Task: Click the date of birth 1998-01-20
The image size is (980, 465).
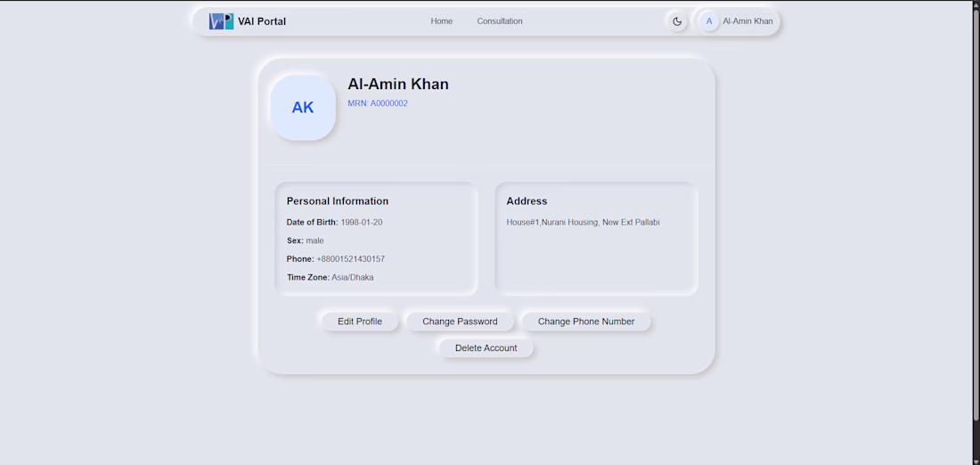Action: pos(362,223)
